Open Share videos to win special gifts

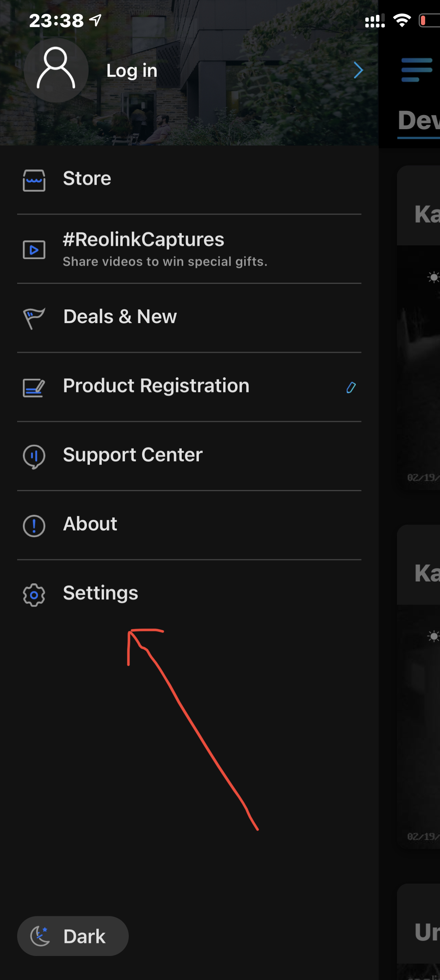tap(165, 261)
